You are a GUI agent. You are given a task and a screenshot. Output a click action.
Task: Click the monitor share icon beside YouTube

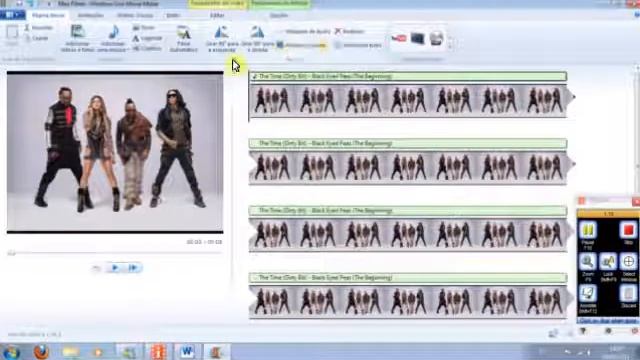(418, 38)
